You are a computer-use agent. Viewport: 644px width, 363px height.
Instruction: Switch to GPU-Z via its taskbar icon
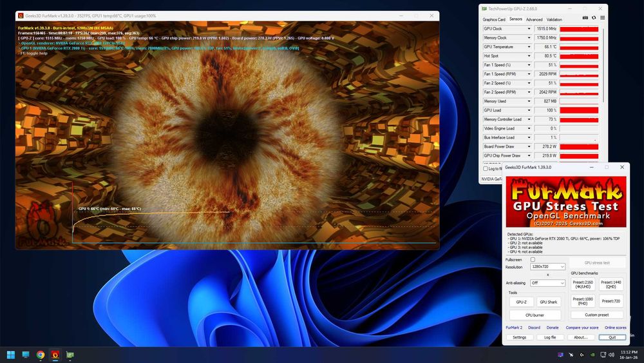[70, 355]
